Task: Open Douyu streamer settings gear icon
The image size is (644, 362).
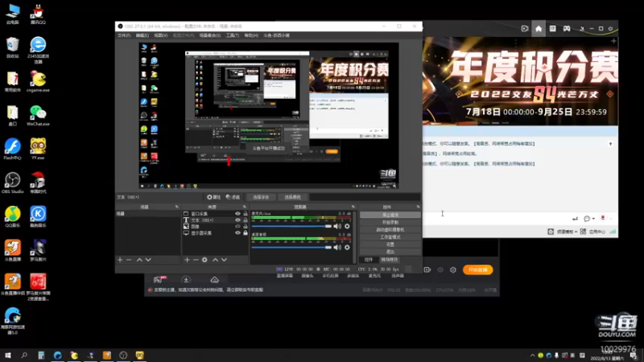Action: pos(453,270)
